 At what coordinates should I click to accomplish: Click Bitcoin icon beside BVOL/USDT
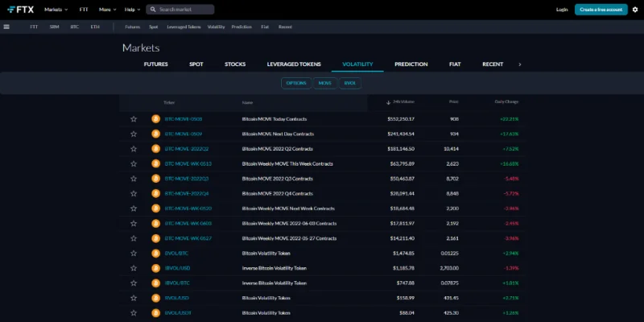[155, 313]
